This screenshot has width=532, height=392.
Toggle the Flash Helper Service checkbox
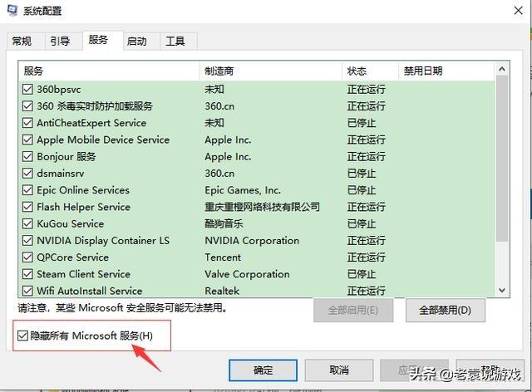(x=27, y=207)
